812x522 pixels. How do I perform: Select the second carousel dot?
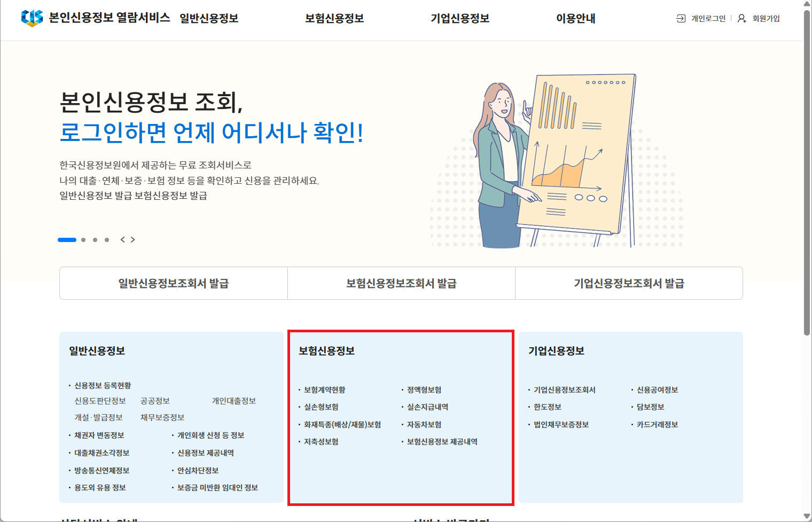(83, 240)
